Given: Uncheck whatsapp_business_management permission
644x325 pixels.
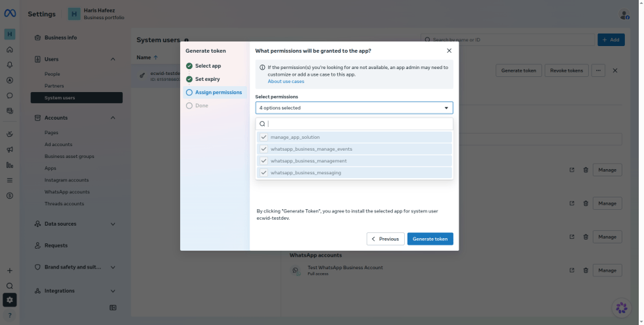Looking at the screenshot, I should click(x=264, y=161).
